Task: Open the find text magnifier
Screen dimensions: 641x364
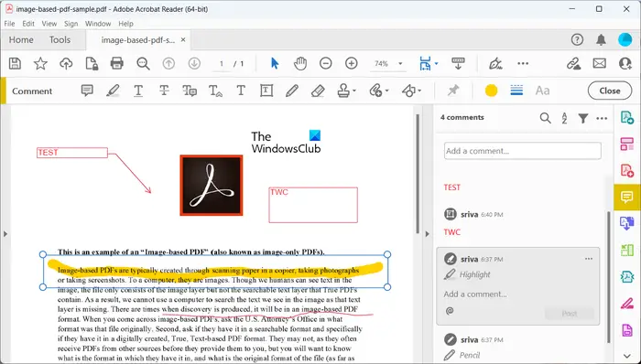Action: pyautogui.click(x=143, y=64)
